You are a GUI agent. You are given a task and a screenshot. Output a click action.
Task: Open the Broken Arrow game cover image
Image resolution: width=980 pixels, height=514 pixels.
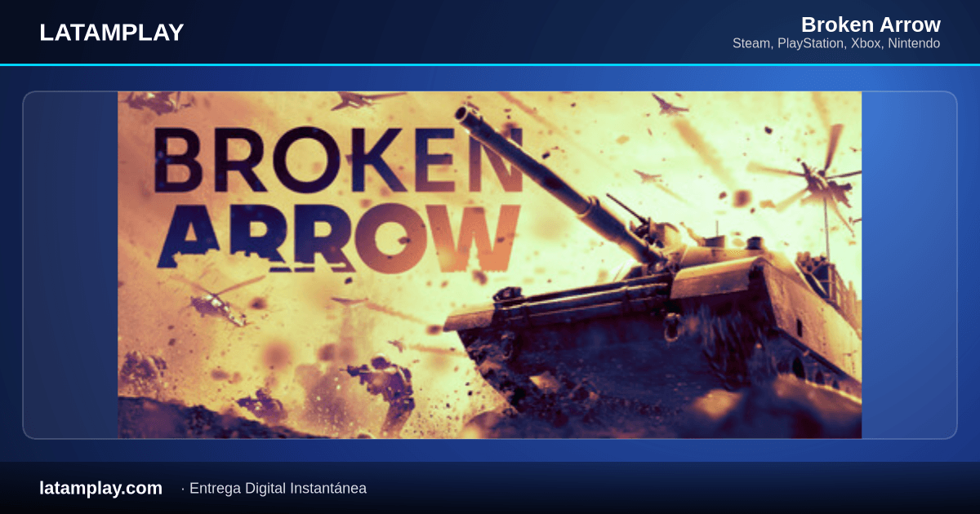(490, 265)
